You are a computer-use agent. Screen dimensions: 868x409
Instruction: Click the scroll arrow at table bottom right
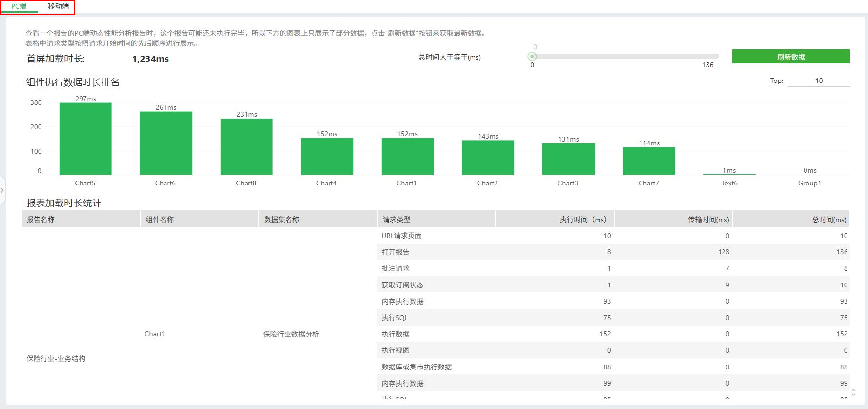853,392
